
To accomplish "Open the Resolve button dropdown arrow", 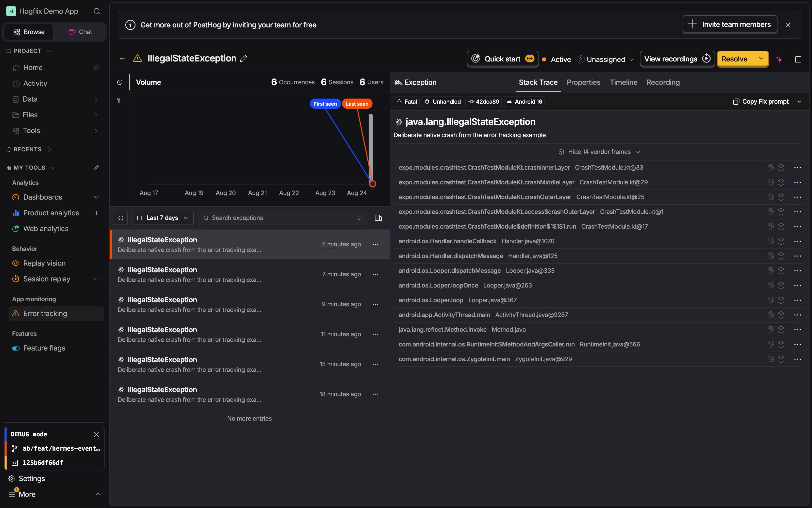I will coord(761,59).
